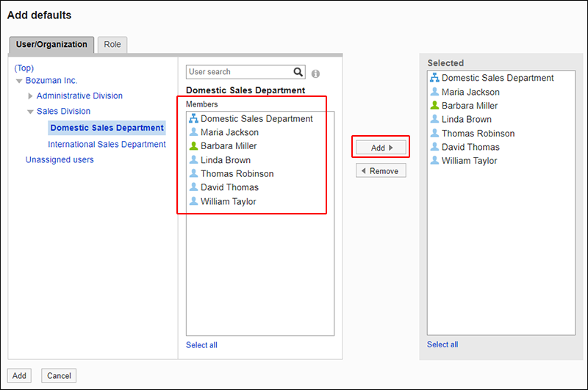Select David Thomas name in Selected list
588x390 pixels.
point(470,147)
